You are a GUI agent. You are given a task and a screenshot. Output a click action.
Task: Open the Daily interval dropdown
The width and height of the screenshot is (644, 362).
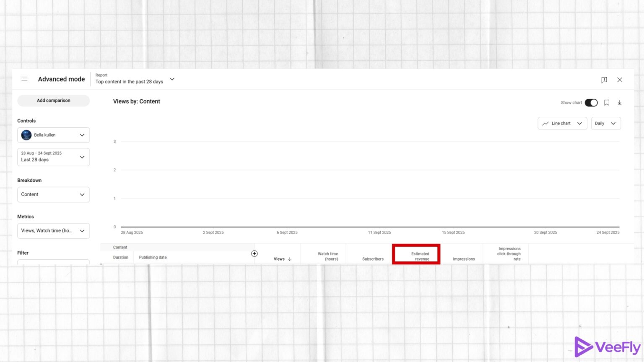click(606, 123)
